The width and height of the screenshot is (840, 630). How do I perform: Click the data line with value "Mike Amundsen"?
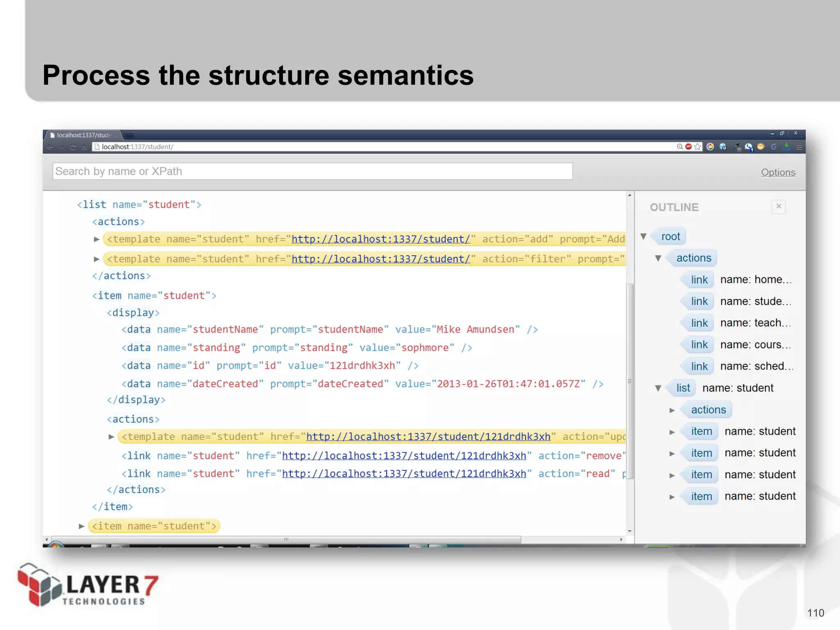[x=330, y=330]
